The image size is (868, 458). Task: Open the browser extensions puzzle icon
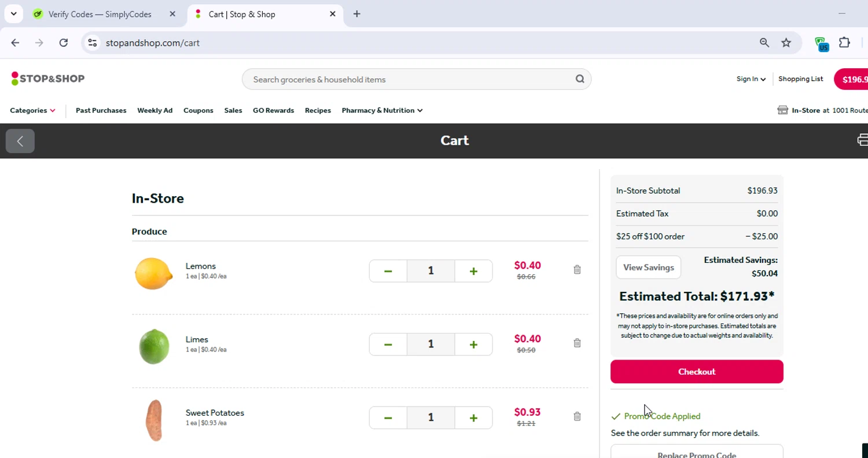coord(844,43)
